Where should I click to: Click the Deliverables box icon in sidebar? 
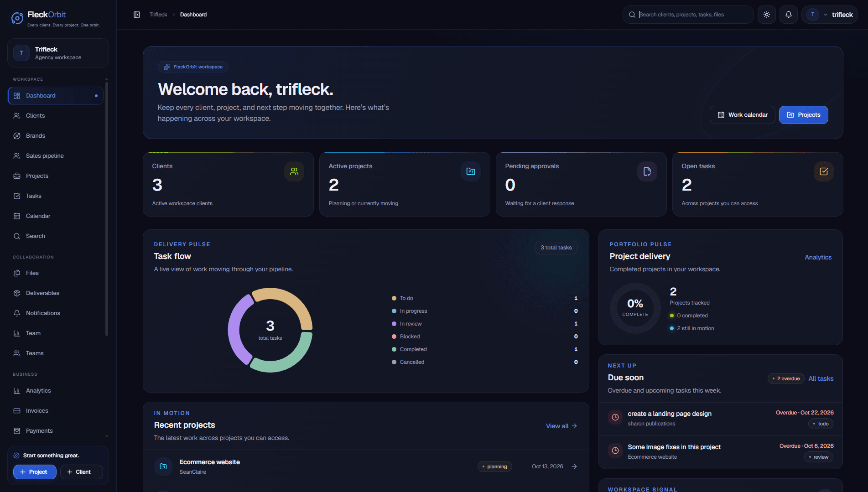pos(17,293)
